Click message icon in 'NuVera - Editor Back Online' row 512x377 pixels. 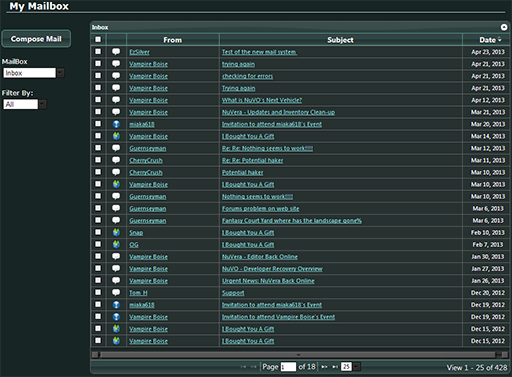click(116, 256)
